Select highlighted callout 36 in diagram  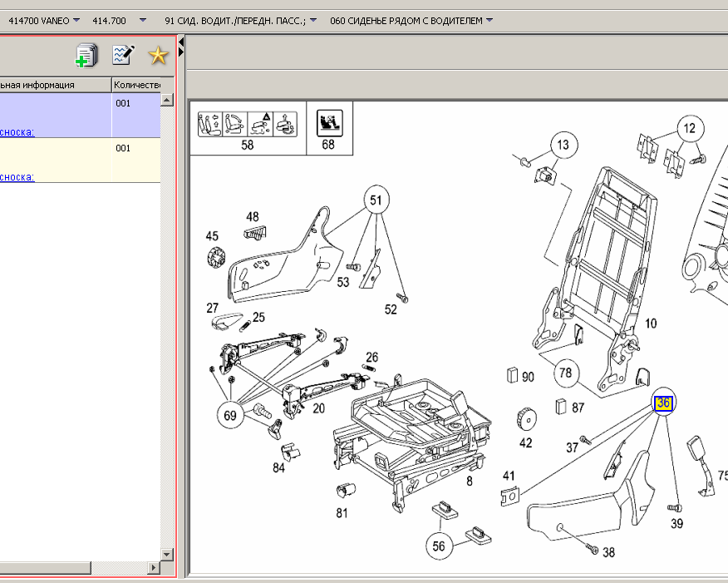click(x=663, y=403)
